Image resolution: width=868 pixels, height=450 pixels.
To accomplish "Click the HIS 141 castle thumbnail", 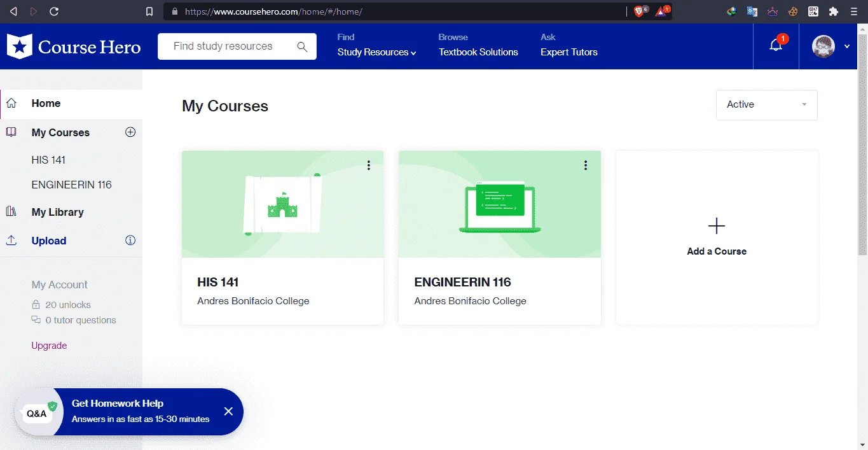I will (282, 204).
